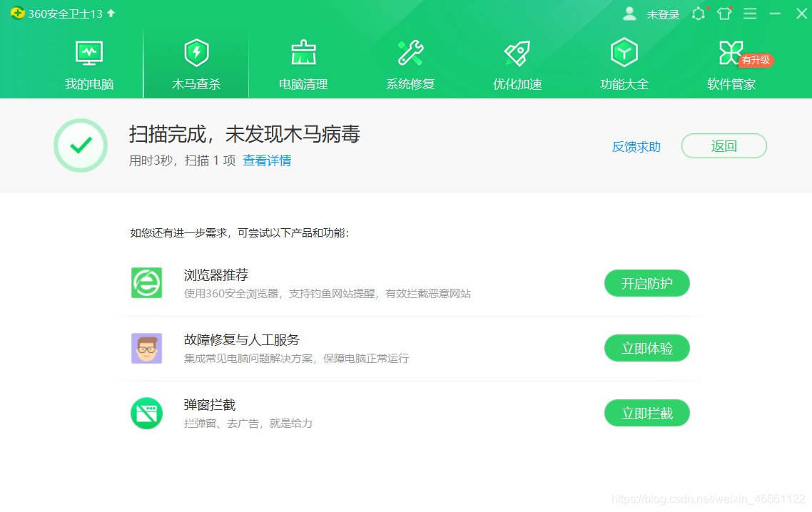Open the 我的电脑 tab

tap(89, 65)
